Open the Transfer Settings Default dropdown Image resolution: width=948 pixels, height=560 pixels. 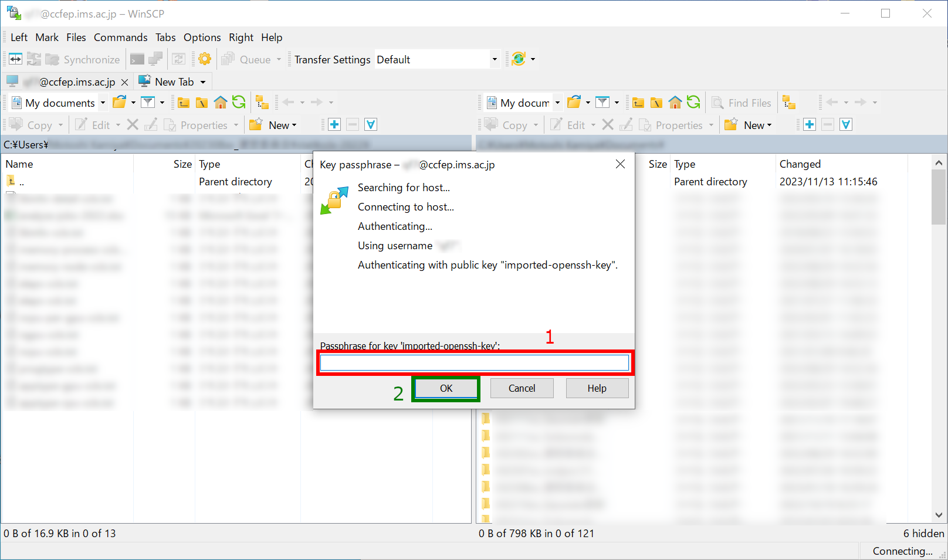coord(495,59)
